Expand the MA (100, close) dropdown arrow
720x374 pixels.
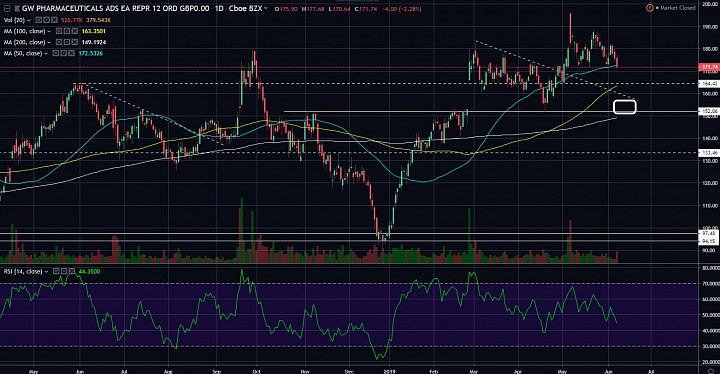pos(49,32)
